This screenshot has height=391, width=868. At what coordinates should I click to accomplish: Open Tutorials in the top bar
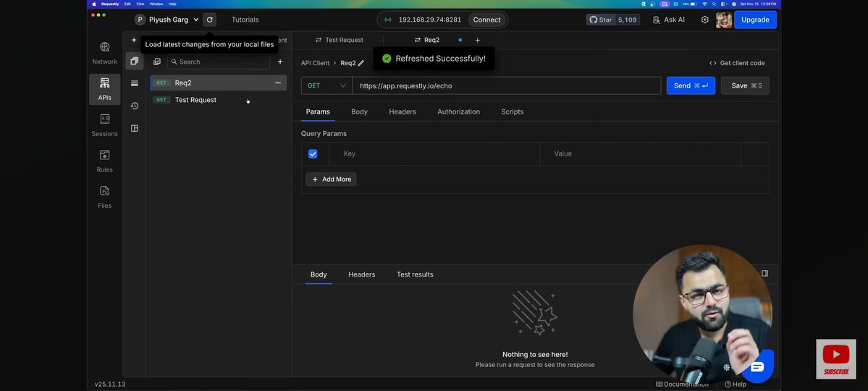245,20
